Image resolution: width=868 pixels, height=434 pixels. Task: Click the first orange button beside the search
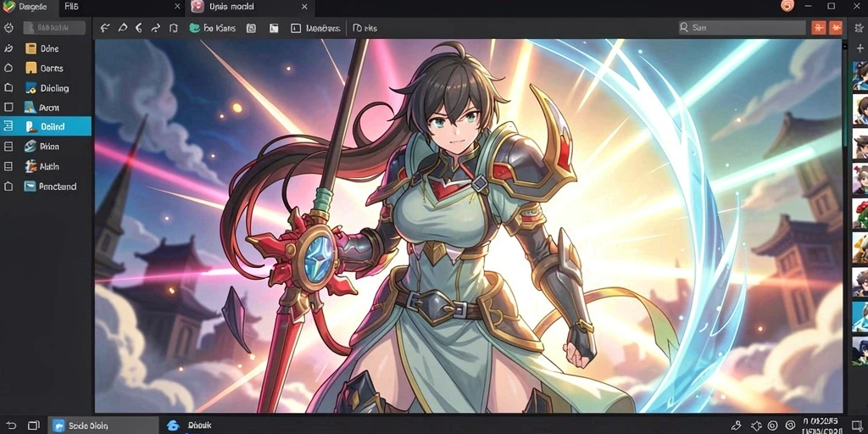click(x=818, y=27)
